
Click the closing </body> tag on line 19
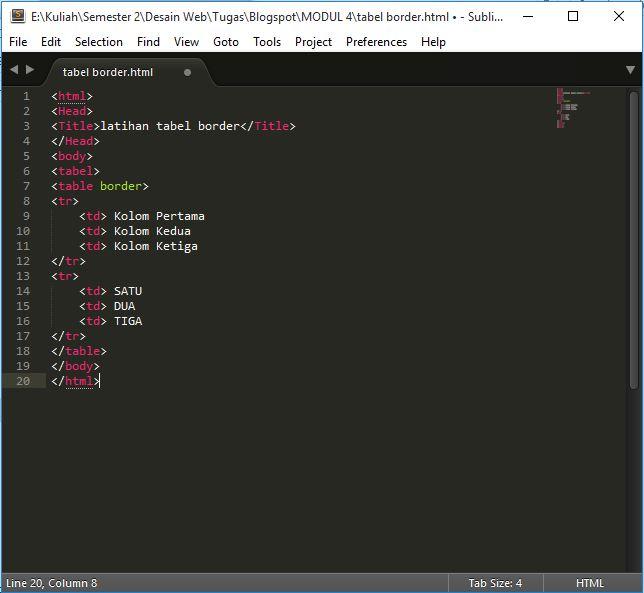click(x=76, y=366)
